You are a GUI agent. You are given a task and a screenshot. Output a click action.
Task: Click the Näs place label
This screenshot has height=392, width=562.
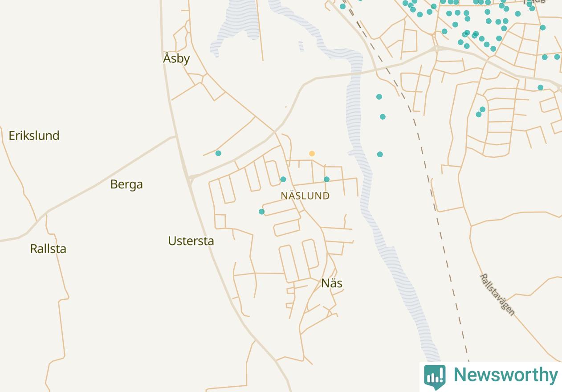[332, 283]
